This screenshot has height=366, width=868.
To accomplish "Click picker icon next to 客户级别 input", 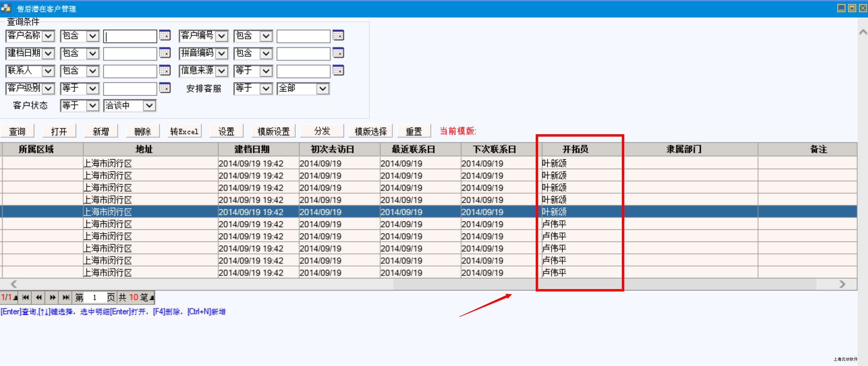I will 165,88.
